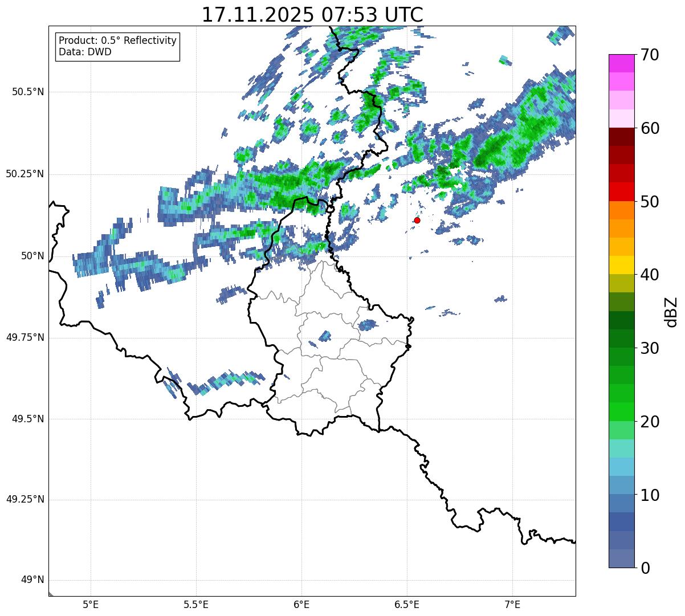Click the longitude label 6.5°E
Viewport: 685px width, 616px height.
[407, 604]
